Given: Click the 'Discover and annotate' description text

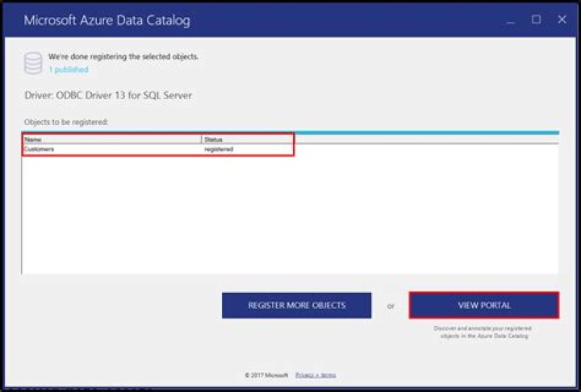Looking at the screenshot, I should pos(483,332).
